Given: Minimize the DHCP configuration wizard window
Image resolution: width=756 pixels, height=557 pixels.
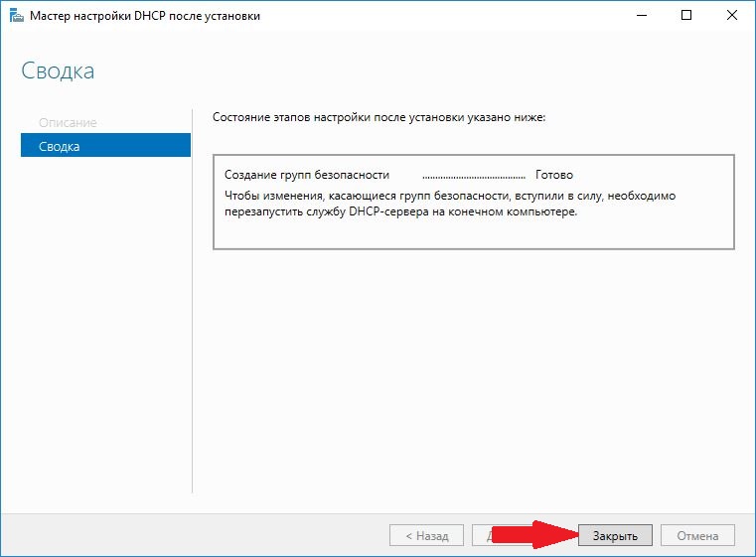Looking at the screenshot, I should (x=640, y=16).
